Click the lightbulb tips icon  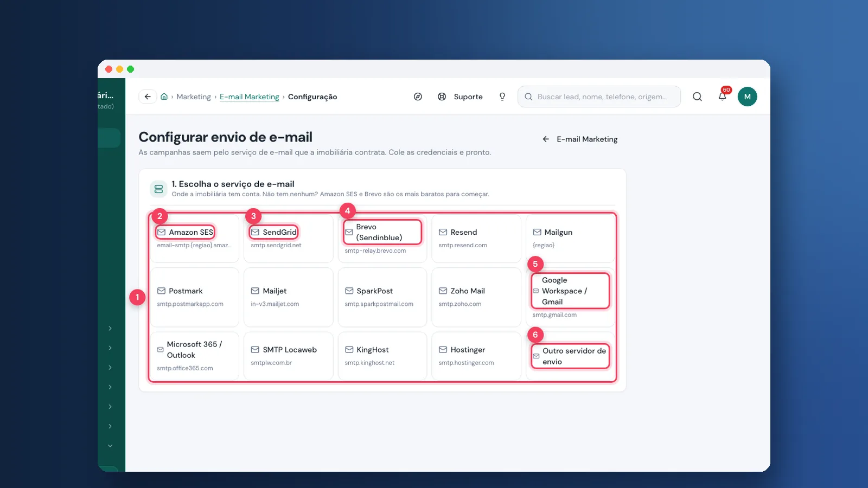coord(502,97)
